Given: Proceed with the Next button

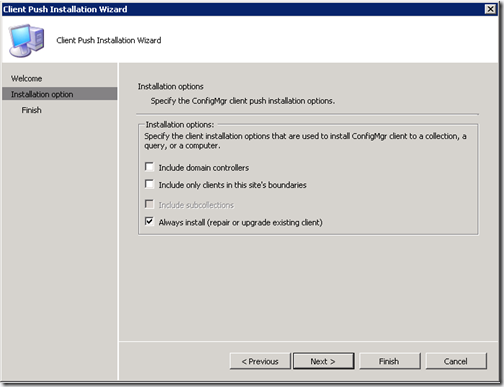Looking at the screenshot, I should click(323, 361).
